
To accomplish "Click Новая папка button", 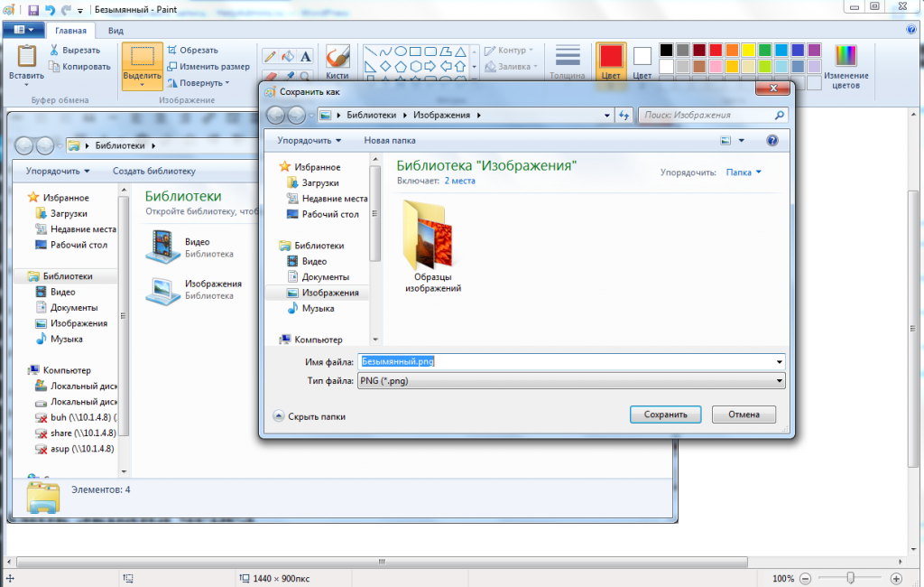I will (390, 140).
